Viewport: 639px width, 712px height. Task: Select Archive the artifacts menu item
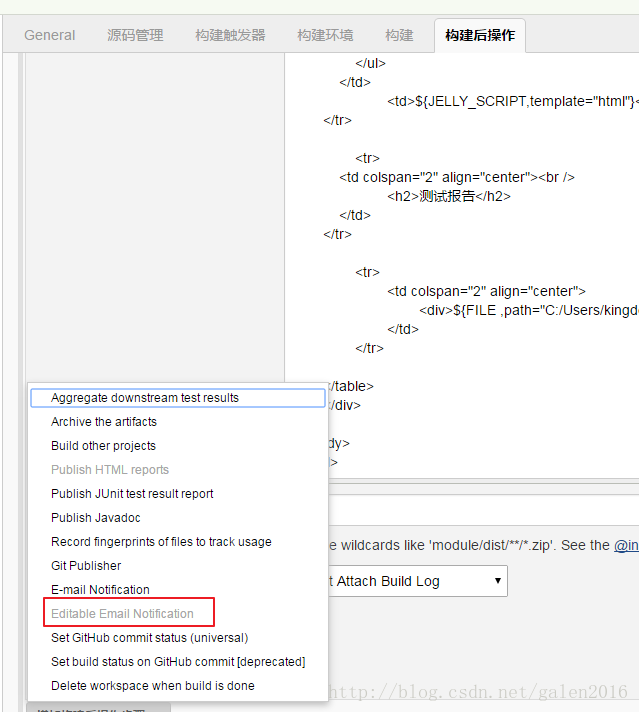pos(178,422)
